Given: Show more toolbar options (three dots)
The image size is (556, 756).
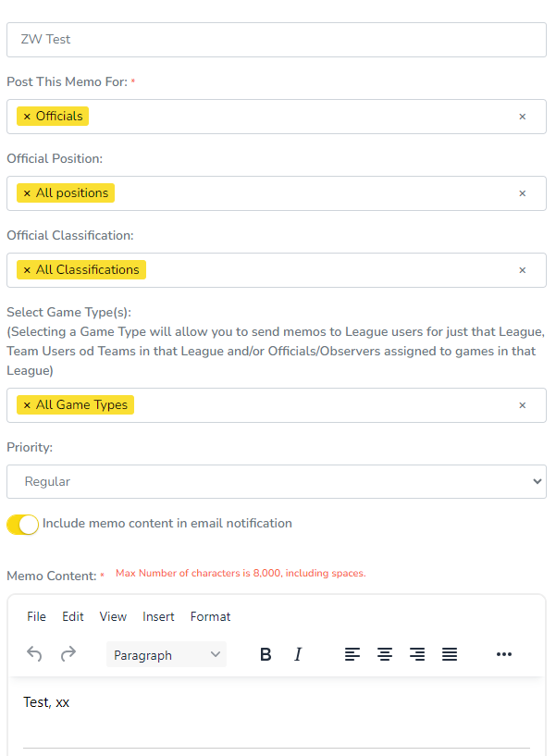Looking at the screenshot, I should click(504, 654).
